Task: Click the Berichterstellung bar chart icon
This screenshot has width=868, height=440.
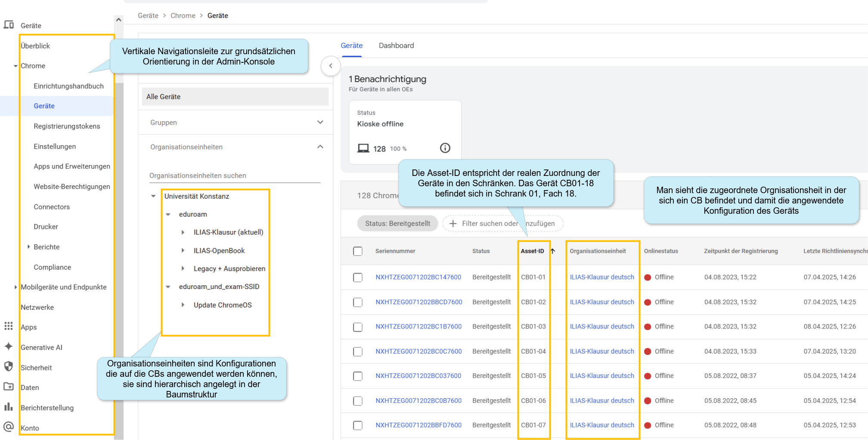Action: pyautogui.click(x=9, y=406)
